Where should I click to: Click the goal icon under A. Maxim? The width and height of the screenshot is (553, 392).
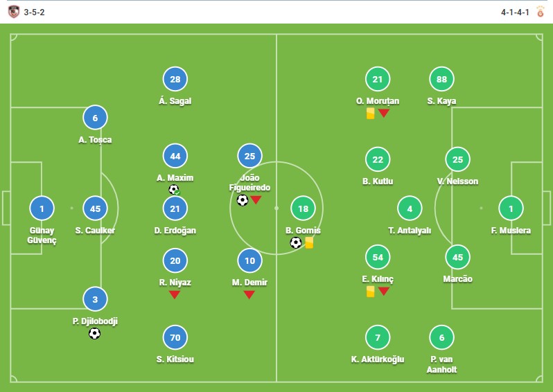click(x=174, y=190)
